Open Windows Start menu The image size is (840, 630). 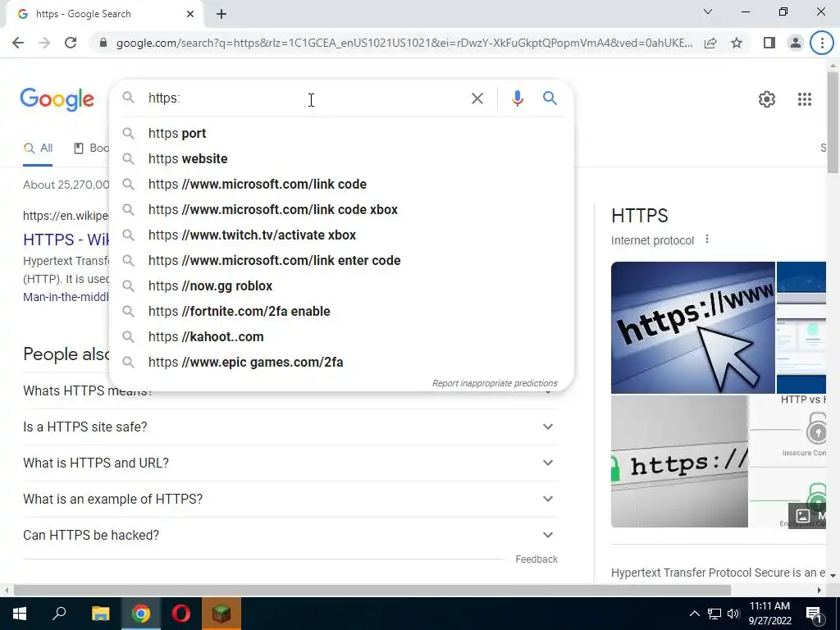[20, 614]
